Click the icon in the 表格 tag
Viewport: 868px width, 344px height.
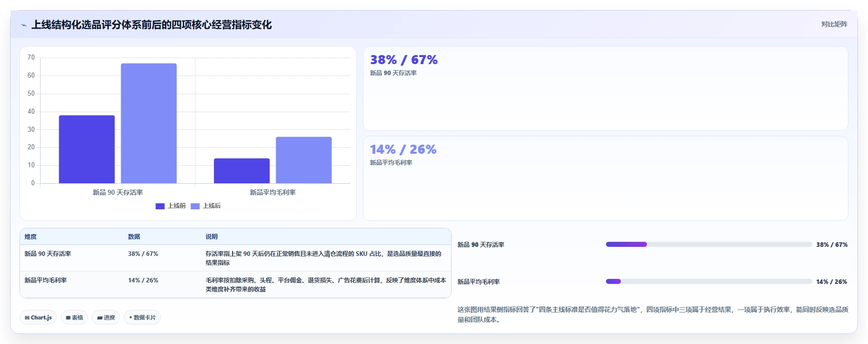click(x=68, y=317)
